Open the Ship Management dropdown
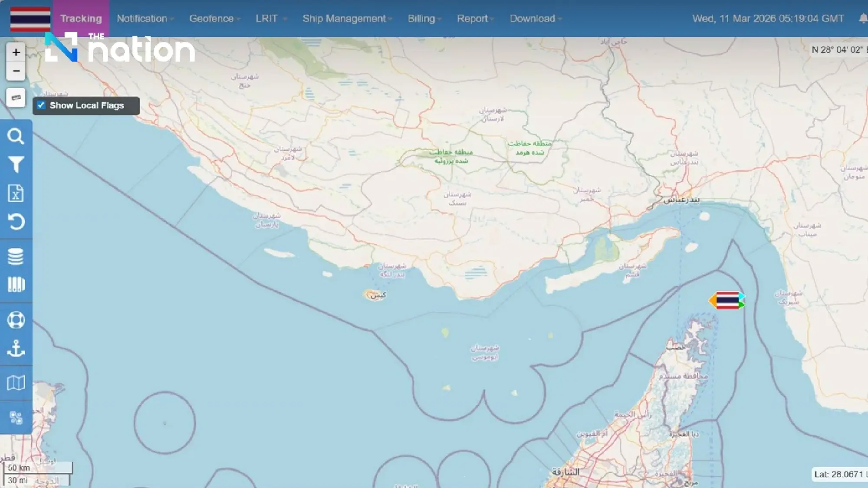Viewport: 868px width, 488px height. coord(345,19)
